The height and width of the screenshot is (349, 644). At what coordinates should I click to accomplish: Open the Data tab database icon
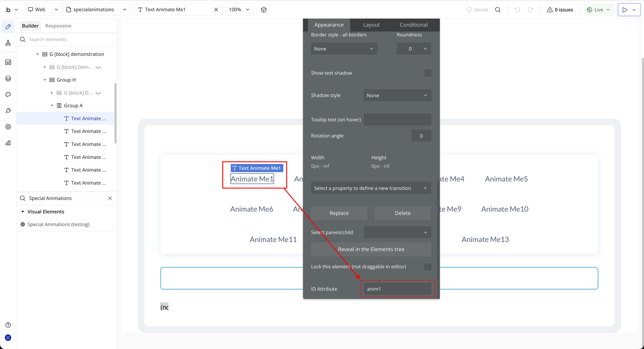tap(8, 79)
